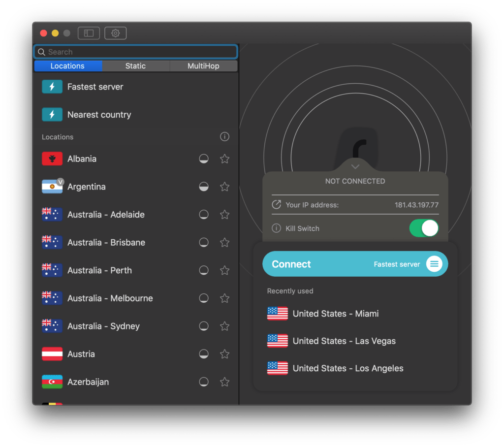Select United States - Las Vegas recent server
This screenshot has height=448, width=504.
(x=344, y=341)
